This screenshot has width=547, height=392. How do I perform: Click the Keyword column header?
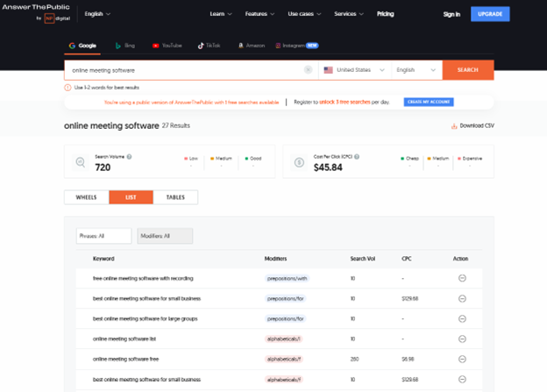pyautogui.click(x=103, y=259)
